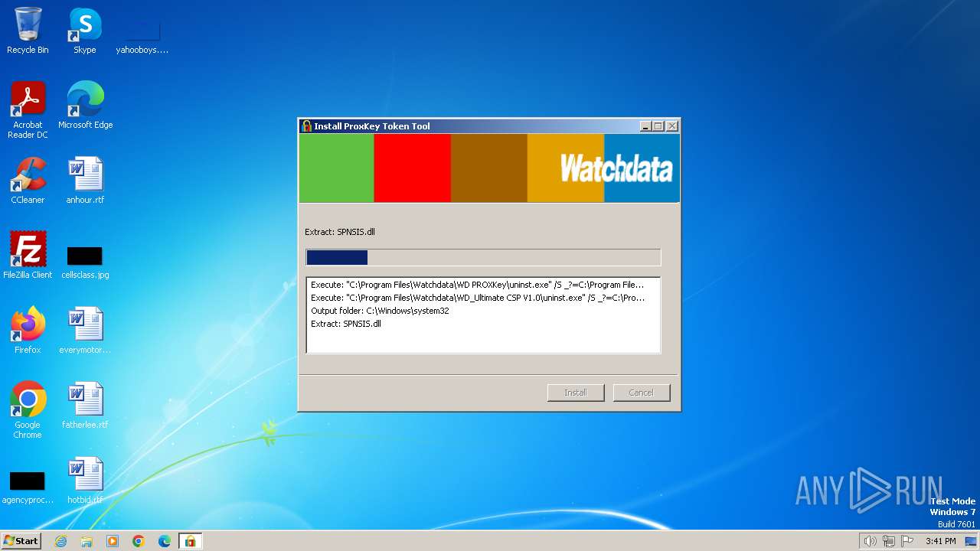Open FileZilla Client shortcut

(x=28, y=256)
